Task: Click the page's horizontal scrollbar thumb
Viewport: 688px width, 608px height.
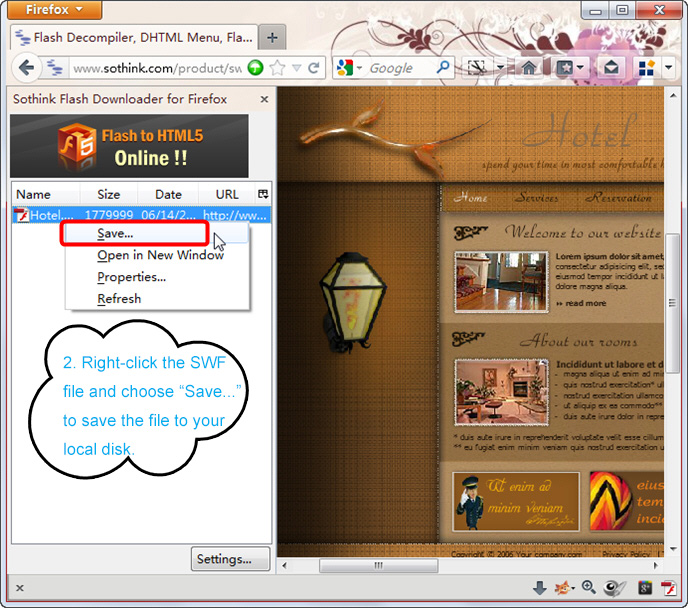Action: (x=378, y=565)
